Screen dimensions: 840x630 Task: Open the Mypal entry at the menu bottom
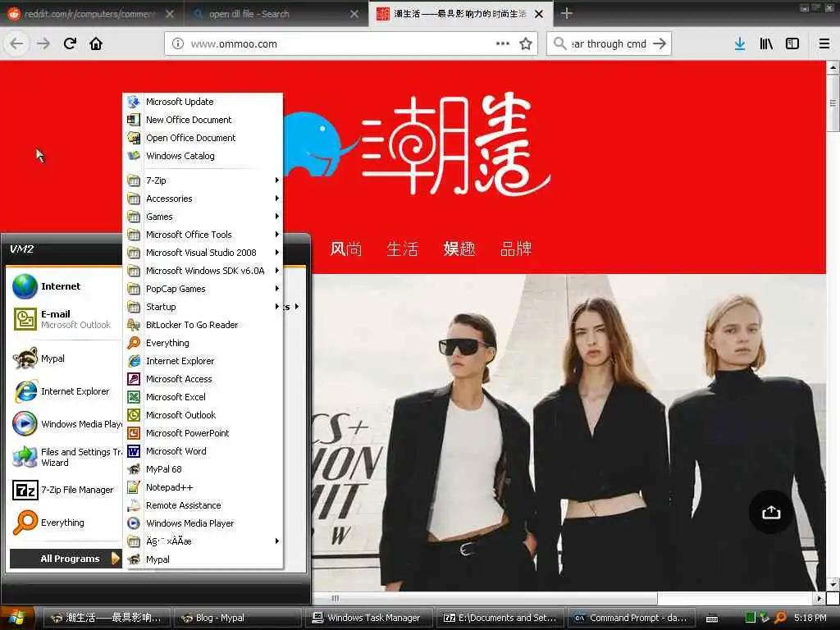click(x=203, y=559)
